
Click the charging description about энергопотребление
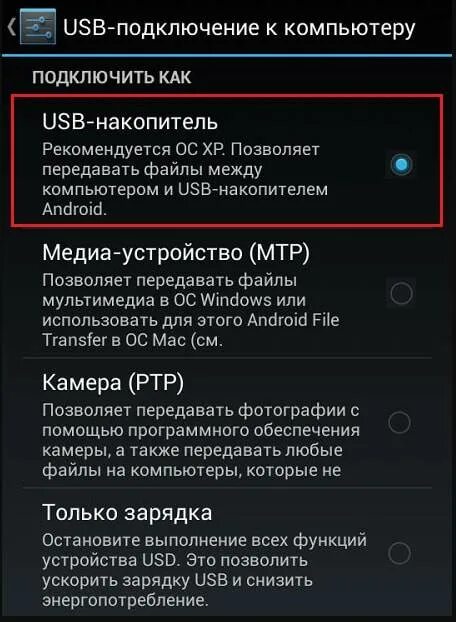204,570
